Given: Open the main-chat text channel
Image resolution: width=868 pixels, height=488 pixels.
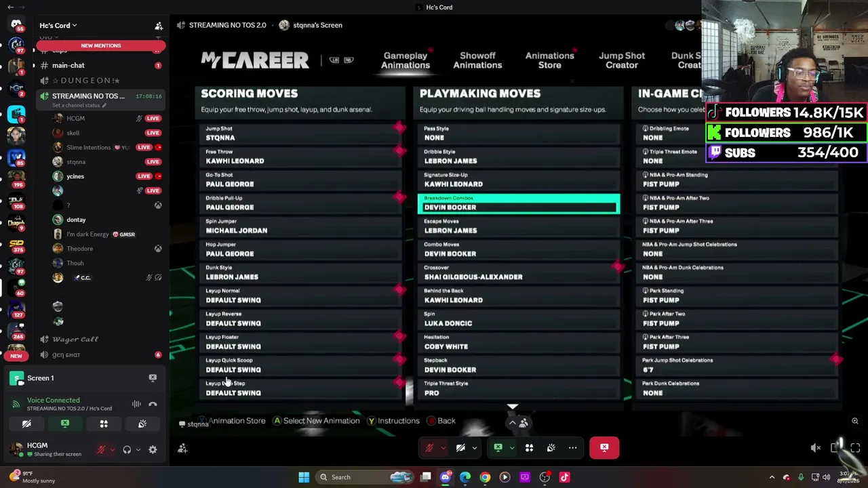Looking at the screenshot, I should click(x=68, y=66).
